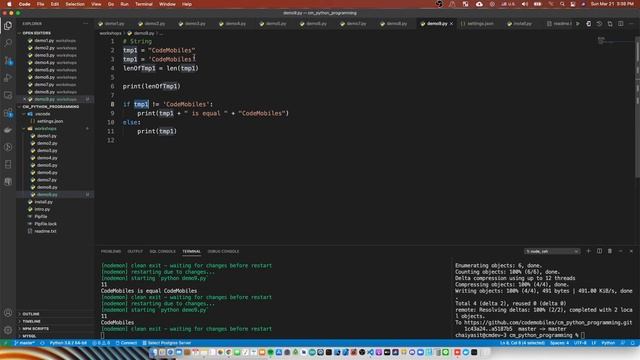The width and height of the screenshot is (640, 360).
Task: Switch to the Output panel tab
Action: [x=135, y=251]
